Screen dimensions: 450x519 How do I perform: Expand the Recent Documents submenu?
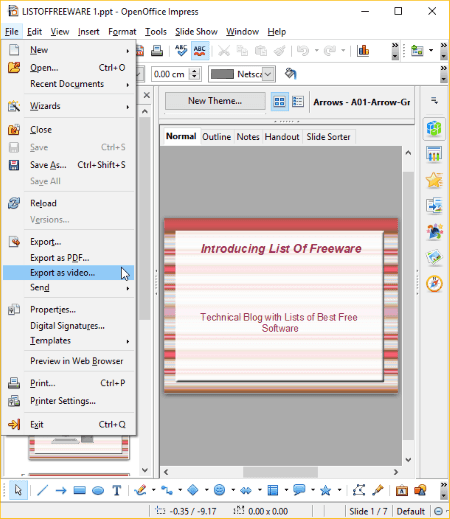[68, 84]
